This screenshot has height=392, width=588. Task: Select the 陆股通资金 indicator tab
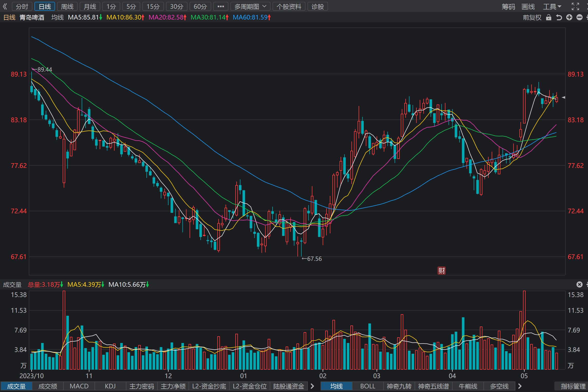point(289,386)
